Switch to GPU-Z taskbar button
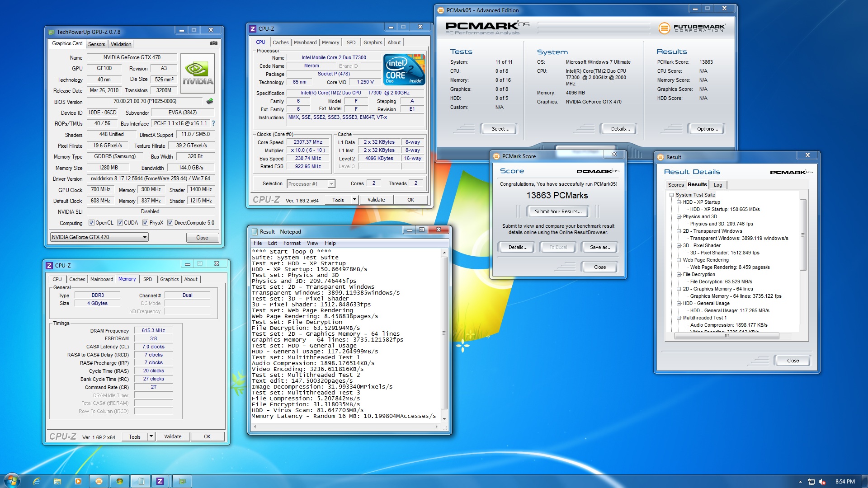Screen dimensions: 868x488 click(182, 481)
